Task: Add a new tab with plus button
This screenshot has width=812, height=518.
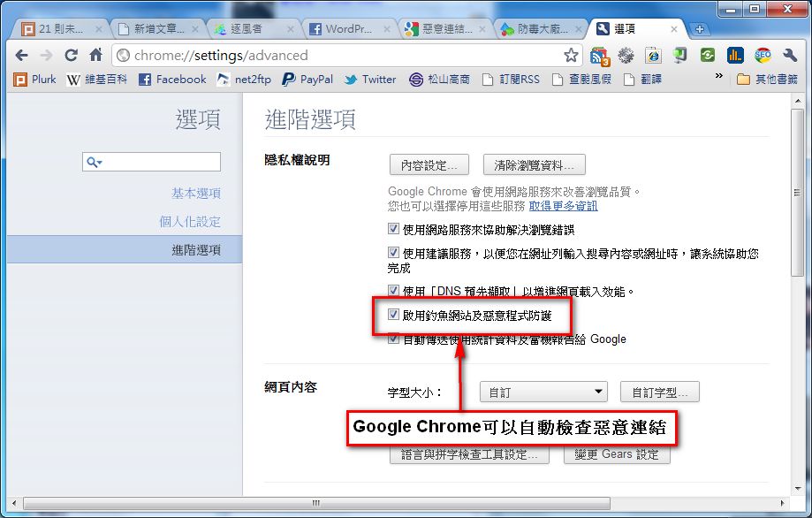Action: point(699,29)
